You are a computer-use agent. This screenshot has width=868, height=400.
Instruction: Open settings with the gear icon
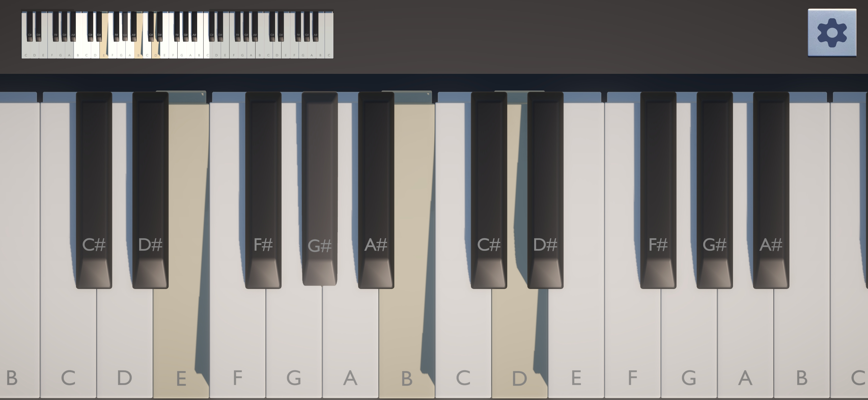(832, 33)
